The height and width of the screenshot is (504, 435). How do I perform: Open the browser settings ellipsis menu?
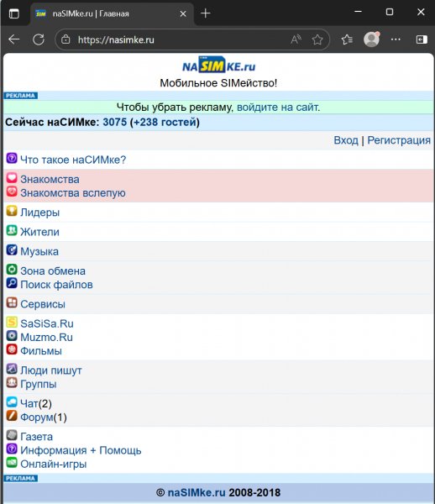[396, 39]
